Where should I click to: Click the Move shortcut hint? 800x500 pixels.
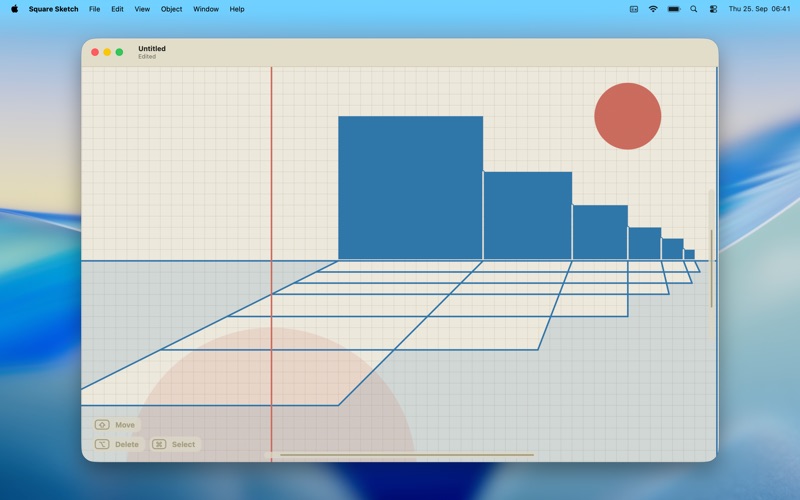pos(116,424)
